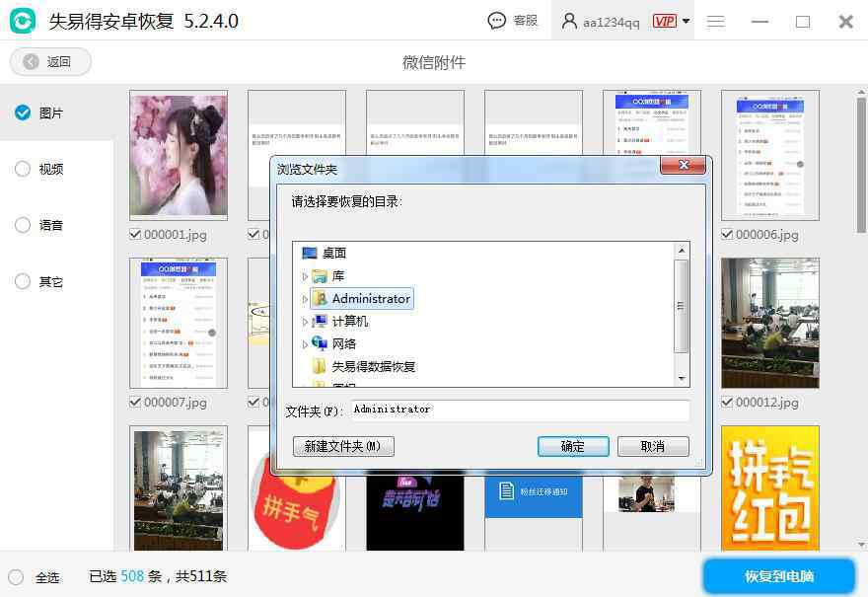This screenshot has height=597, width=868.
Task: Click the VIP badge icon
Action: click(x=664, y=21)
